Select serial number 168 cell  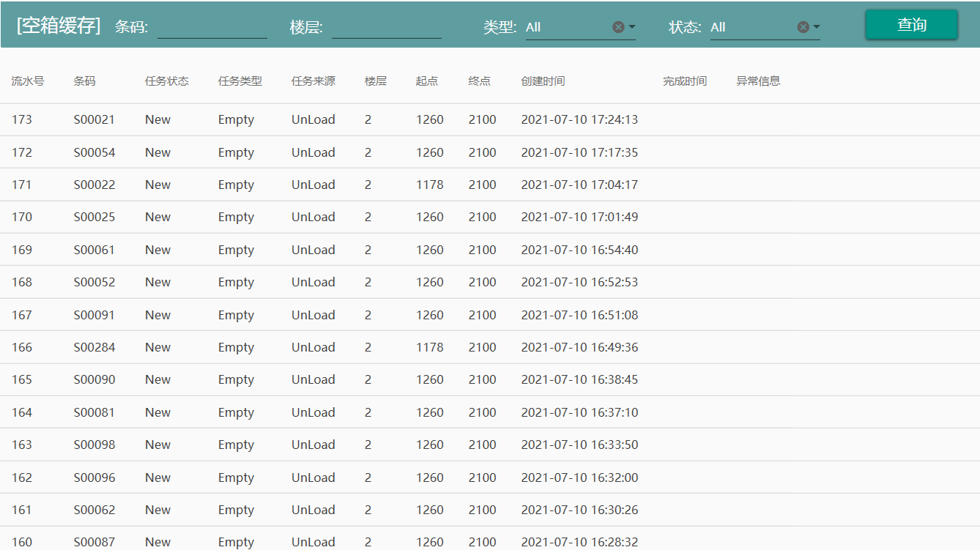[22, 282]
